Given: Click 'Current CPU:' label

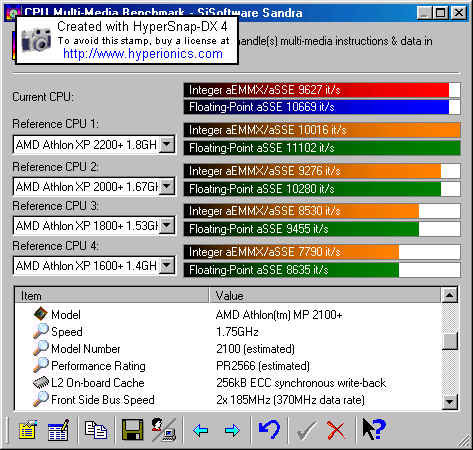Looking at the screenshot, I should click(x=43, y=97).
